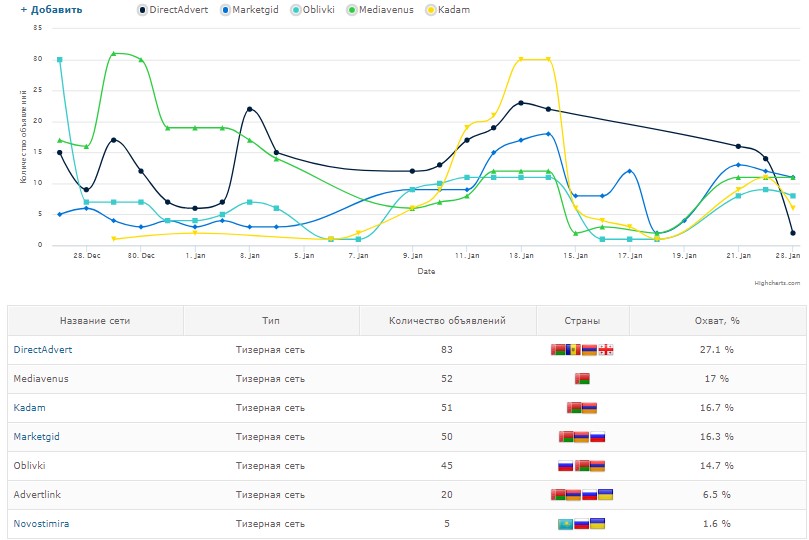This screenshot has width=809, height=540.
Task: Click the 16.7 % coverage value
Action: 717,407
